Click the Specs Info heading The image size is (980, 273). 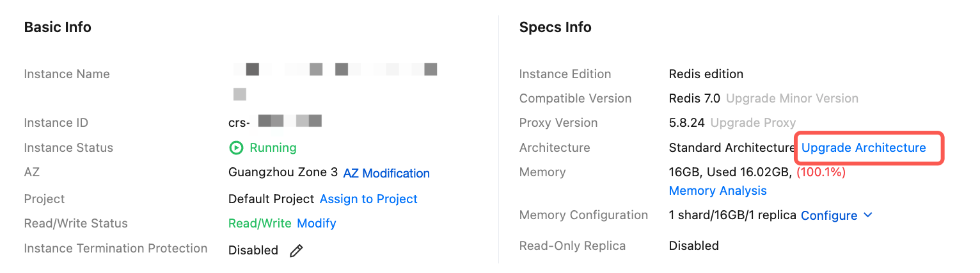pos(555,27)
